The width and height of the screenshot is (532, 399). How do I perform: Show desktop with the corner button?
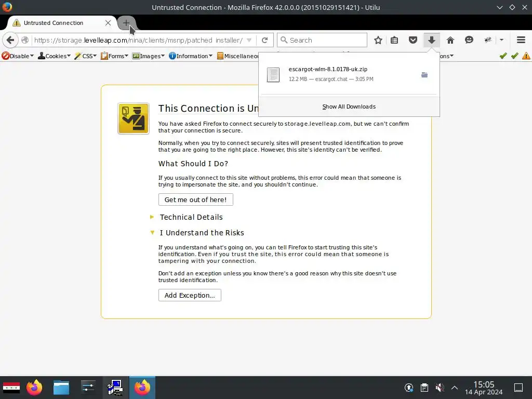coord(518,388)
